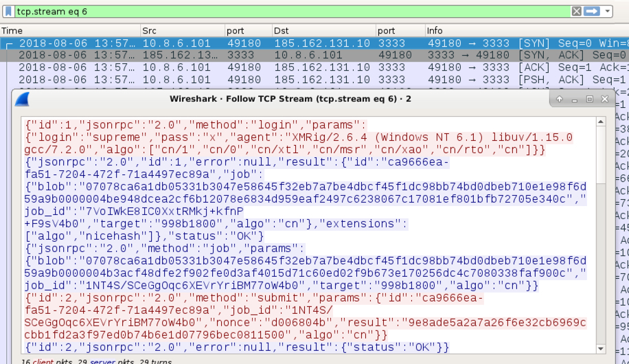
Task: Apply the display filter arrow button
Action: click(x=592, y=11)
